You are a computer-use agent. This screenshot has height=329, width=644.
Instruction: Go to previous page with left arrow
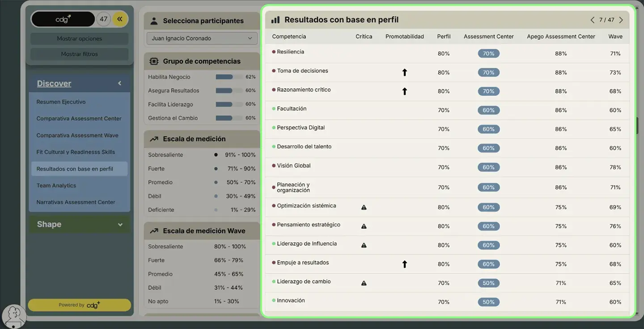click(593, 20)
